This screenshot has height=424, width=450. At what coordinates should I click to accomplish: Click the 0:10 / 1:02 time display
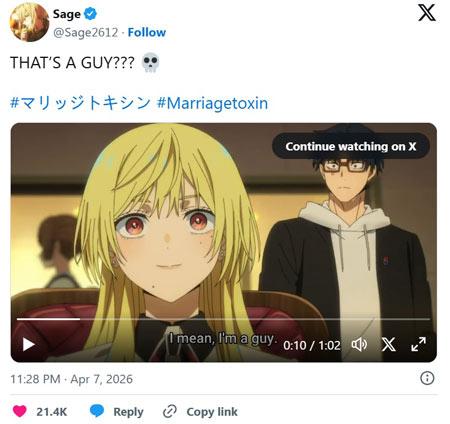pos(312,345)
